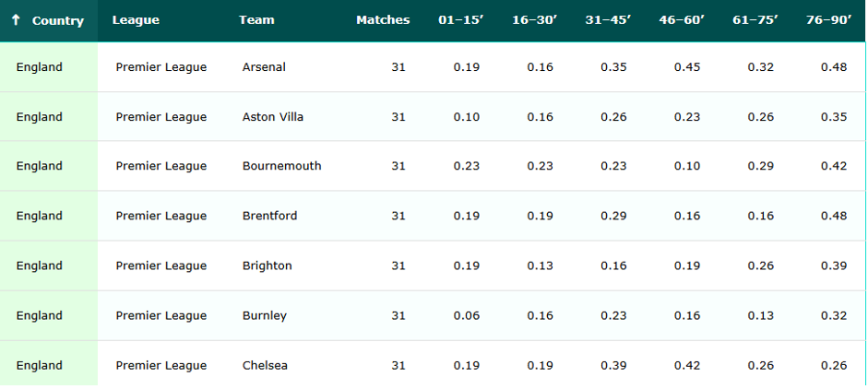Sort by the 61–75' column header
The width and height of the screenshot is (868, 389).
[x=755, y=20]
